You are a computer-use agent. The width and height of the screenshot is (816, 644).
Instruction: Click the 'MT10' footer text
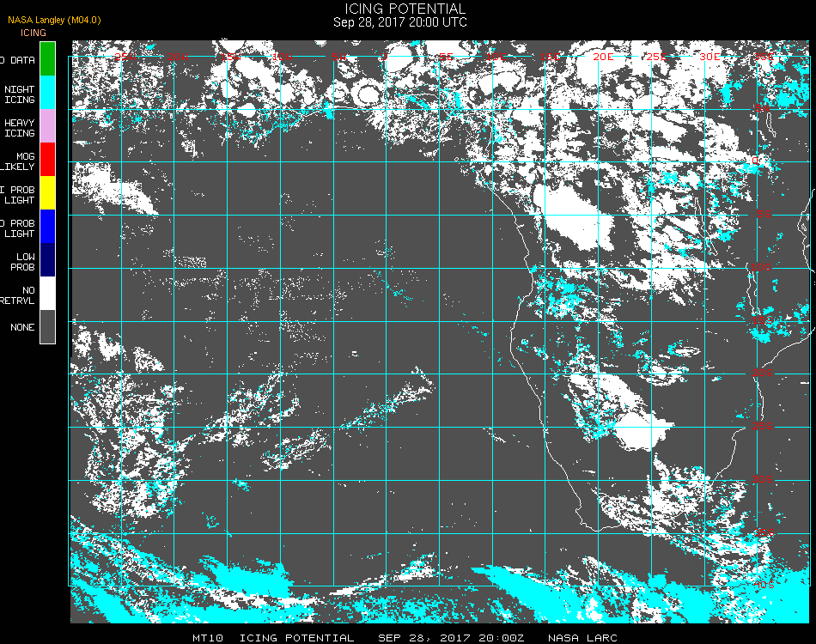[208, 638]
